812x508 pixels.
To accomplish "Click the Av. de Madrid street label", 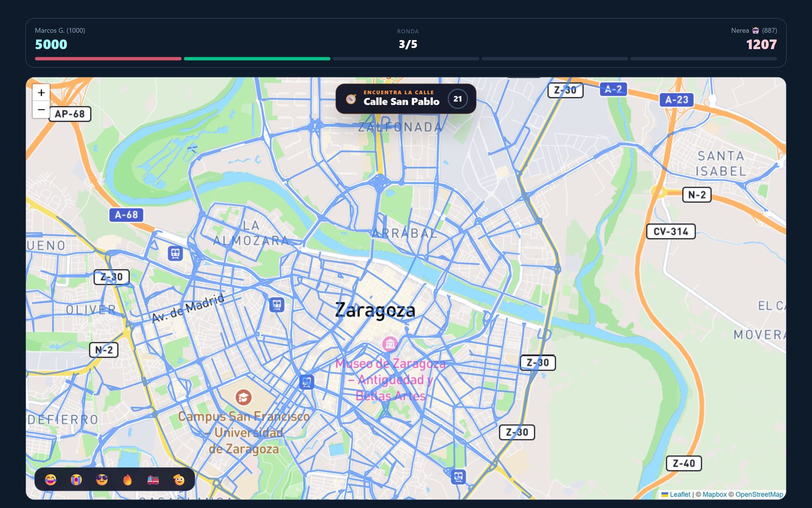I will point(188,308).
